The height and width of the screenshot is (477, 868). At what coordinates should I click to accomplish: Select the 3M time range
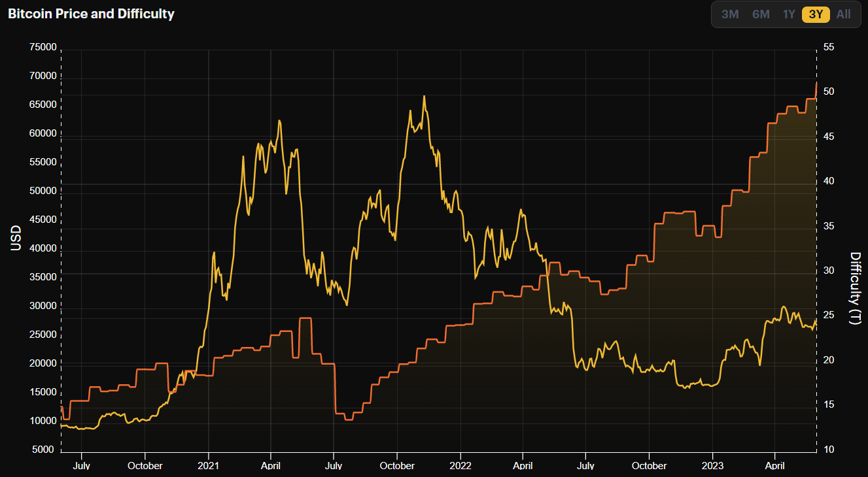point(729,14)
